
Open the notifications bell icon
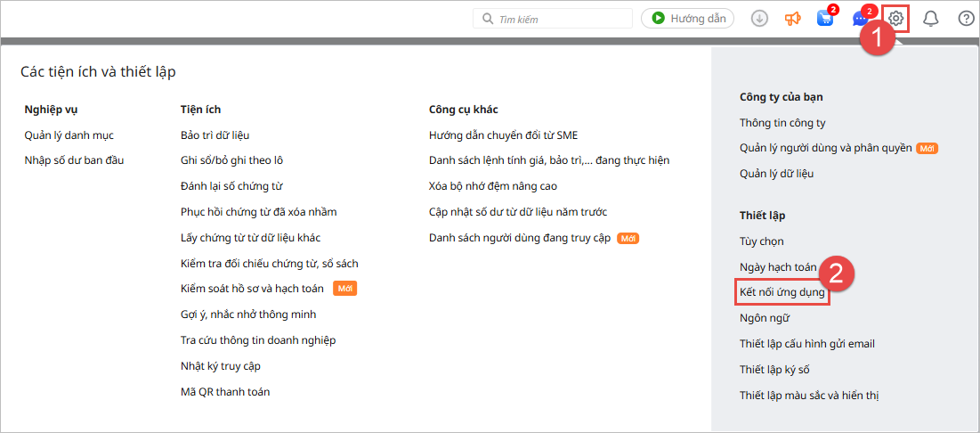[931, 18]
